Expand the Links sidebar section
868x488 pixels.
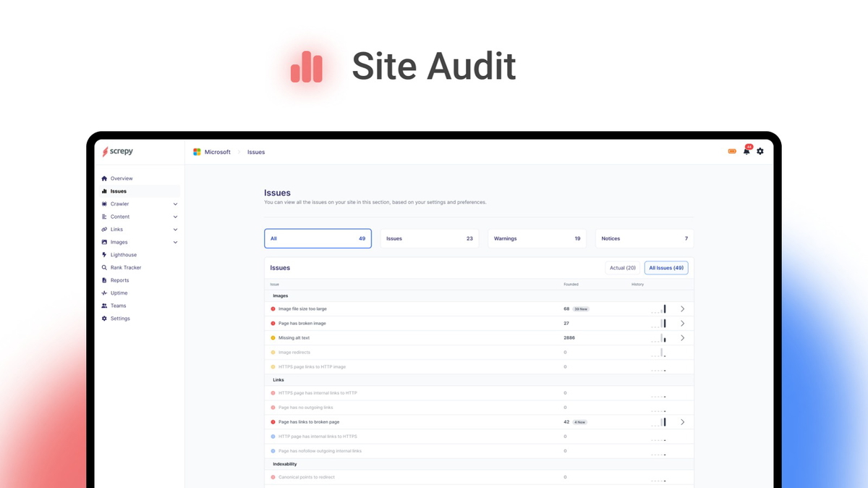(175, 229)
